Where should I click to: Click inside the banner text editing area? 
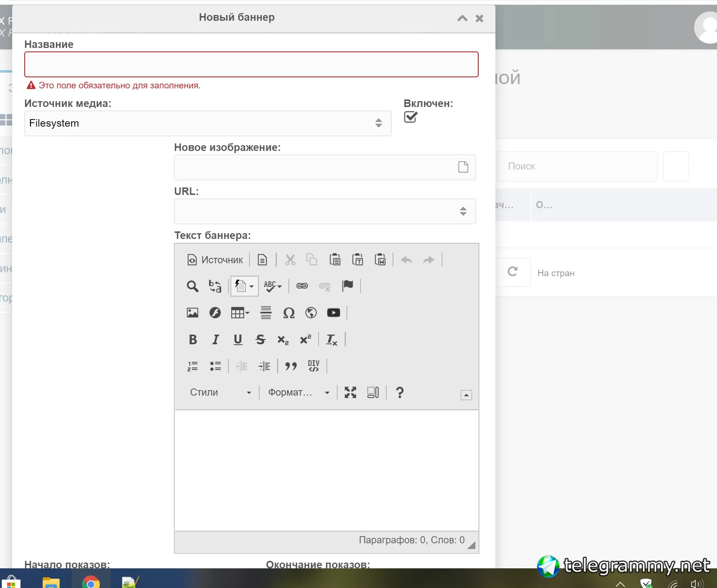326,470
